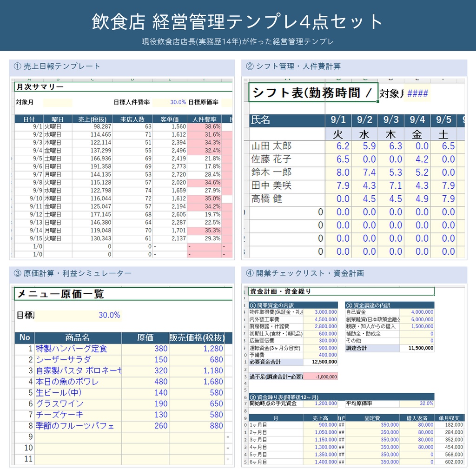The height and width of the screenshot is (476, 476).
Task: Select the 6ヶ月目 row's 602,000 cell
Action: pyautogui.click(x=449, y=462)
